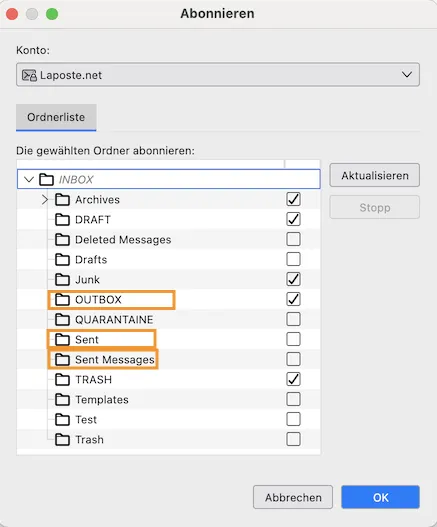The width and height of the screenshot is (437, 527).
Task: Open the Konto account dropdown
Action: click(x=218, y=75)
